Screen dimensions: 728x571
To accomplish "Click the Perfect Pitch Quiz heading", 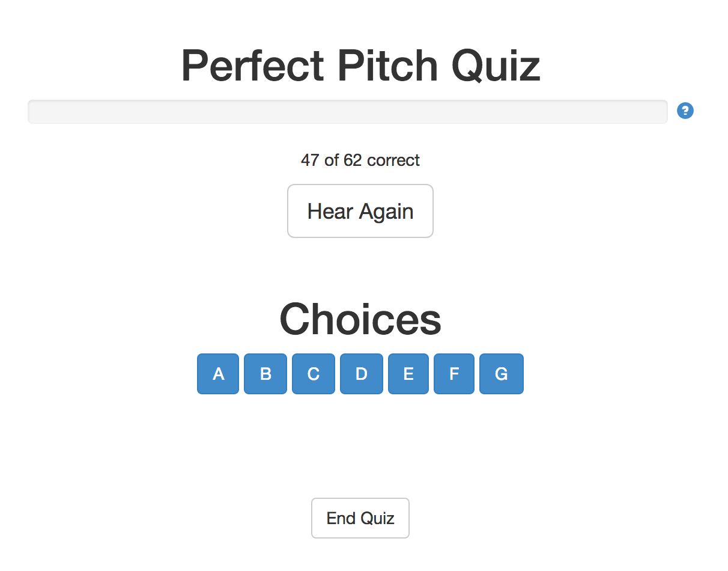I will pos(360,65).
